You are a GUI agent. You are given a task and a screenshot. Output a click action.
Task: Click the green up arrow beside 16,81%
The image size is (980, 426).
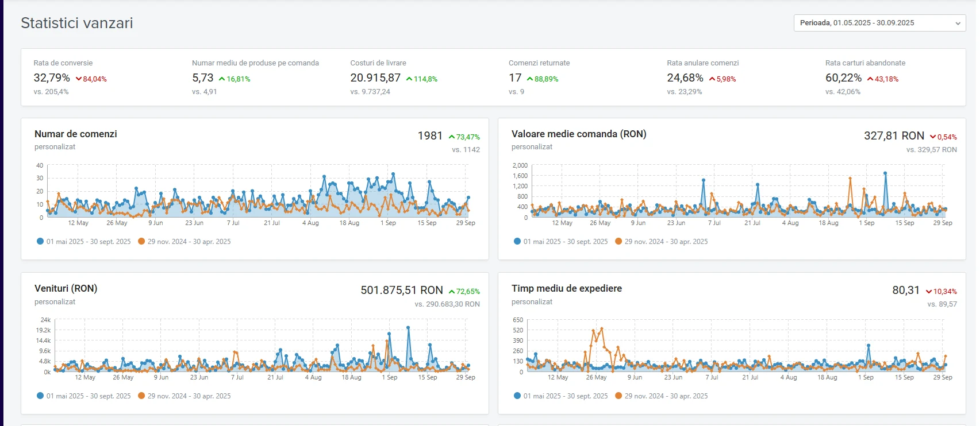[222, 79]
